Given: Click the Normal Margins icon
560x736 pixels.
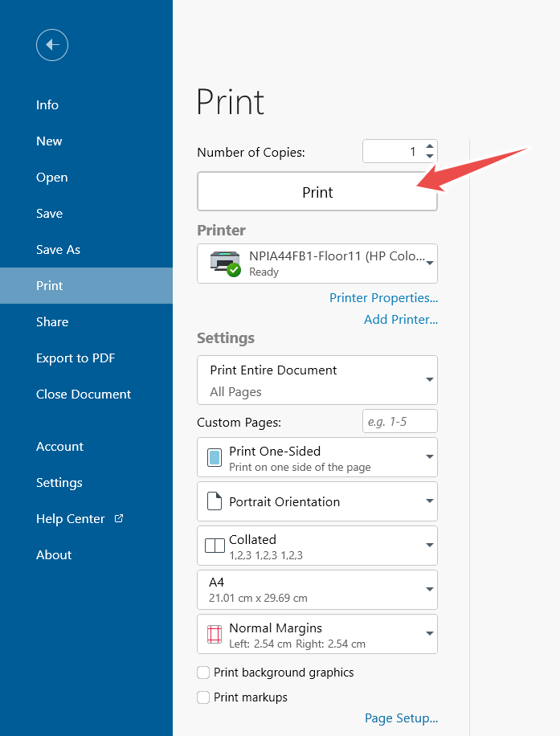Looking at the screenshot, I should coord(215,634).
